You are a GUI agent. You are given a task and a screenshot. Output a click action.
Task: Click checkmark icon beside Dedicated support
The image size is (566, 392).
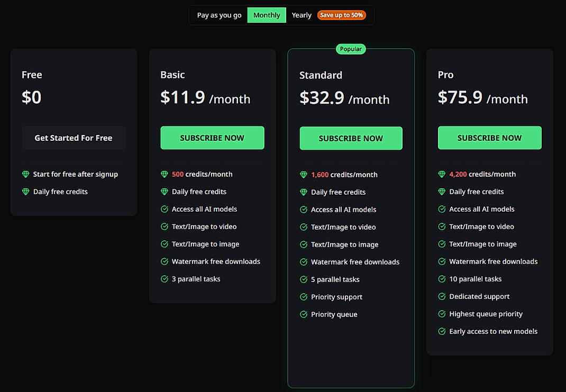pos(442,296)
